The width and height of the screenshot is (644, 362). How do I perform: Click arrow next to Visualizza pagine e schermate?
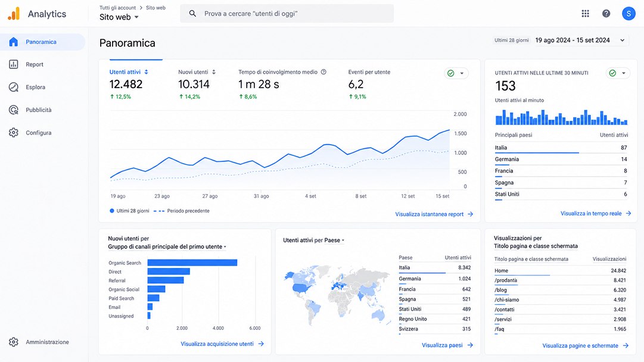click(x=626, y=345)
